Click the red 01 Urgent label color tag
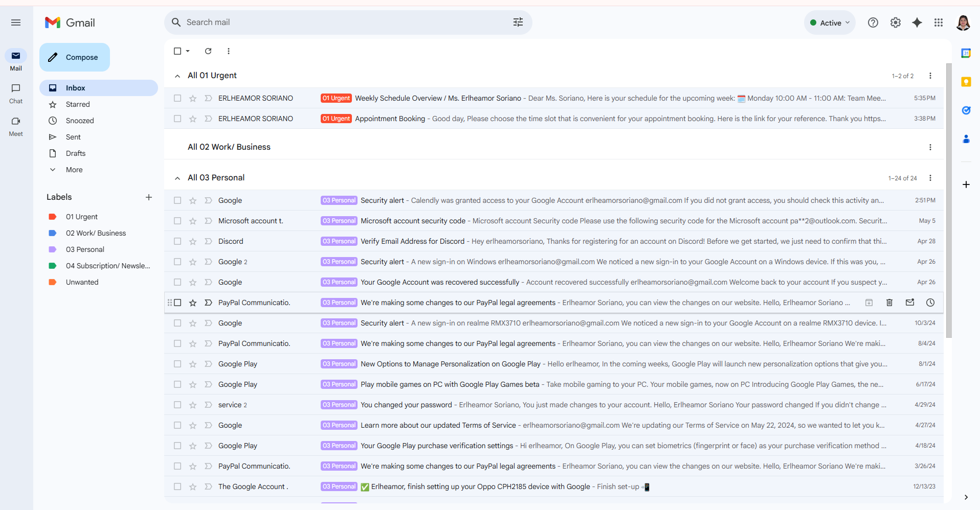 52,217
